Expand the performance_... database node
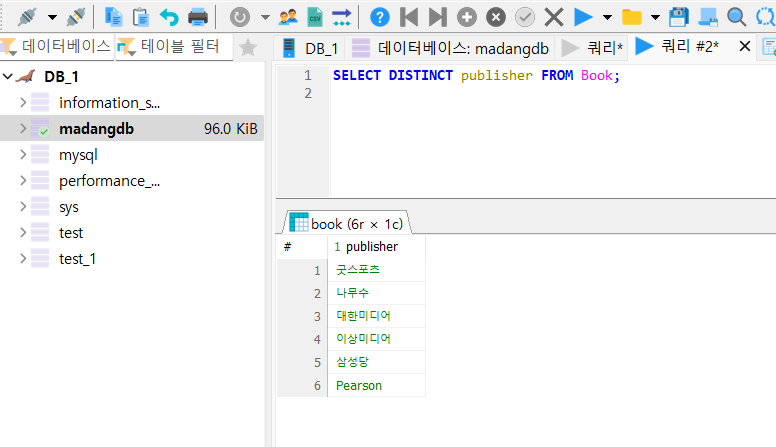Screen dimensions: 776x447 coord(23,181)
